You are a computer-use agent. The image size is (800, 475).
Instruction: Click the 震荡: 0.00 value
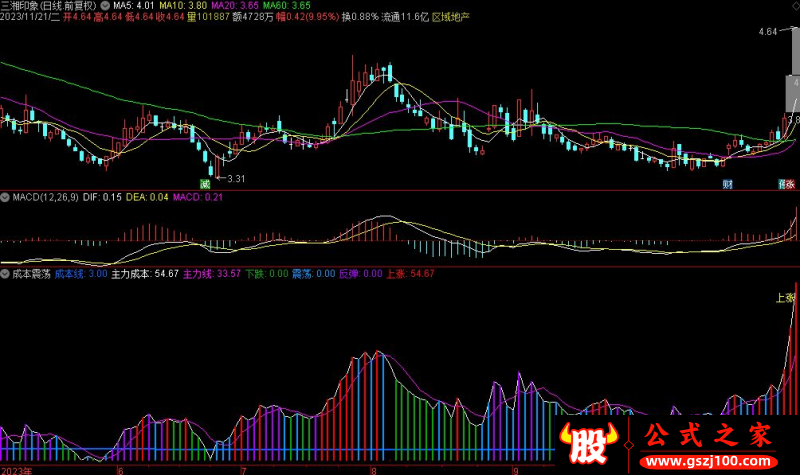(313, 274)
